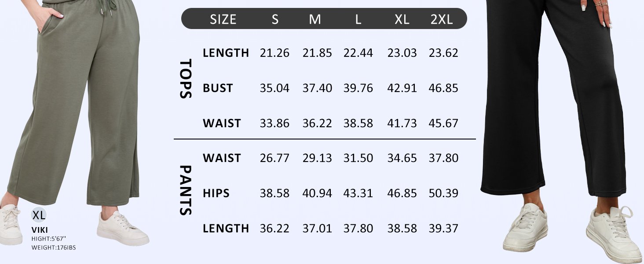Viewport: 644px width, 264px height.
Task: Click the WEIGHT:176IBS text
Action: coord(54,248)
